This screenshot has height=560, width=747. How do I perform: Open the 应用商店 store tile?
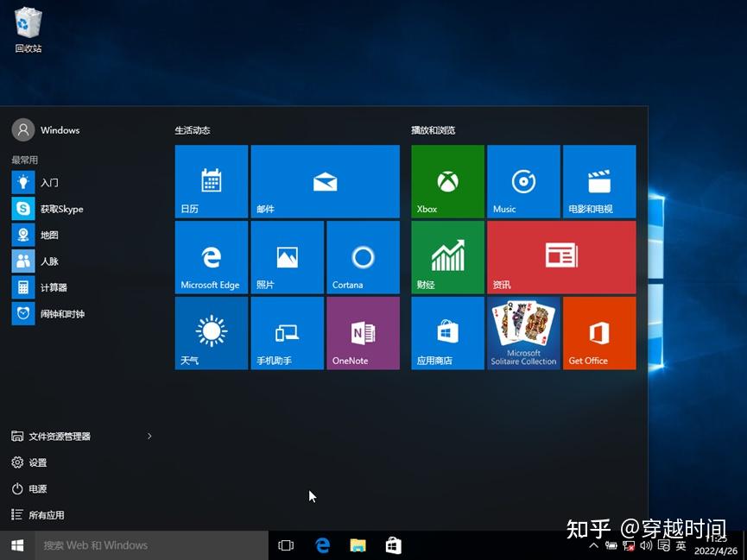coord(447,333)
